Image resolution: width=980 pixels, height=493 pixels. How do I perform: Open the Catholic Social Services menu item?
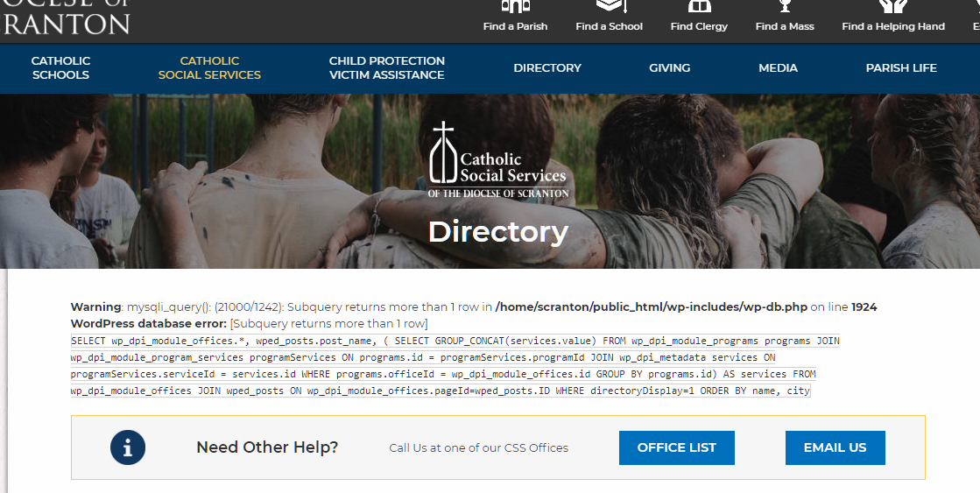[209, 68]
